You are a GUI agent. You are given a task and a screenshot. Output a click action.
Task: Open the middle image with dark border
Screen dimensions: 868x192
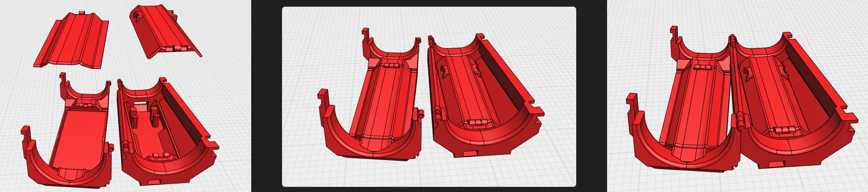[x=429, y=96]
